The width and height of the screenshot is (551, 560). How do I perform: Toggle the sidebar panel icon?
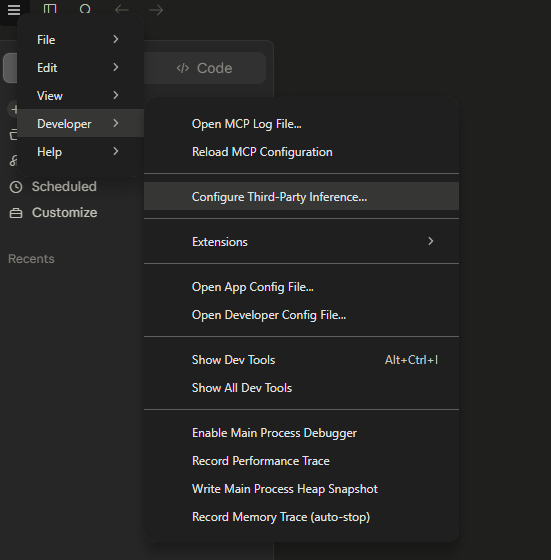tap(50, 9)
